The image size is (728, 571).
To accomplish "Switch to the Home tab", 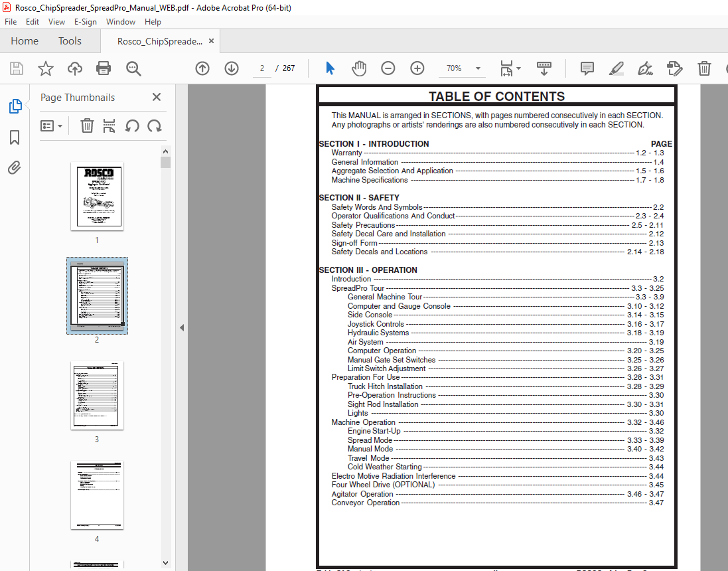I will pos(25,41).
